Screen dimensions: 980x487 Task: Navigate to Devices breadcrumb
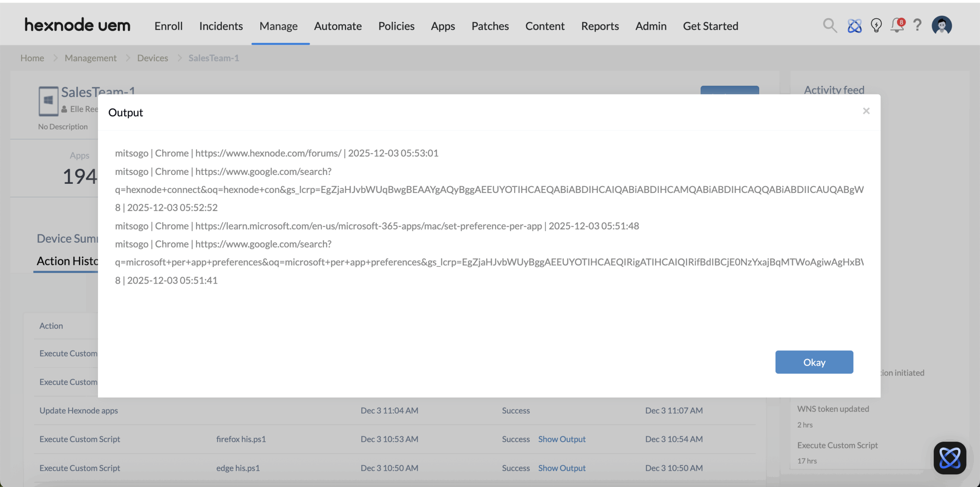tap(152, 58)
